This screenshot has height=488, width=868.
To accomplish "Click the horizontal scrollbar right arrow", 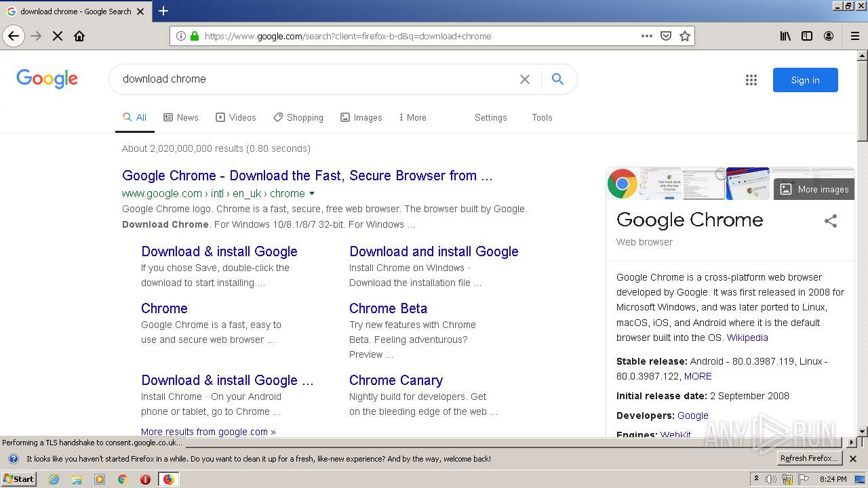I will pyautogui.click(x=852, y=442).
